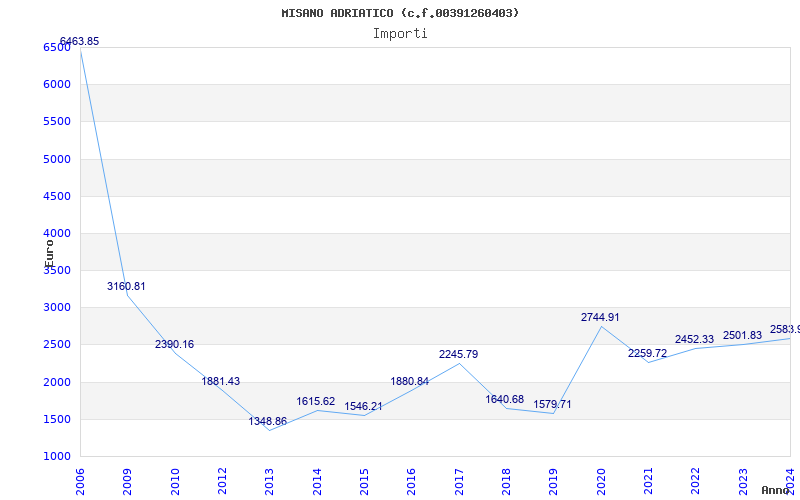Click the Euro axis label

(49, 254)
